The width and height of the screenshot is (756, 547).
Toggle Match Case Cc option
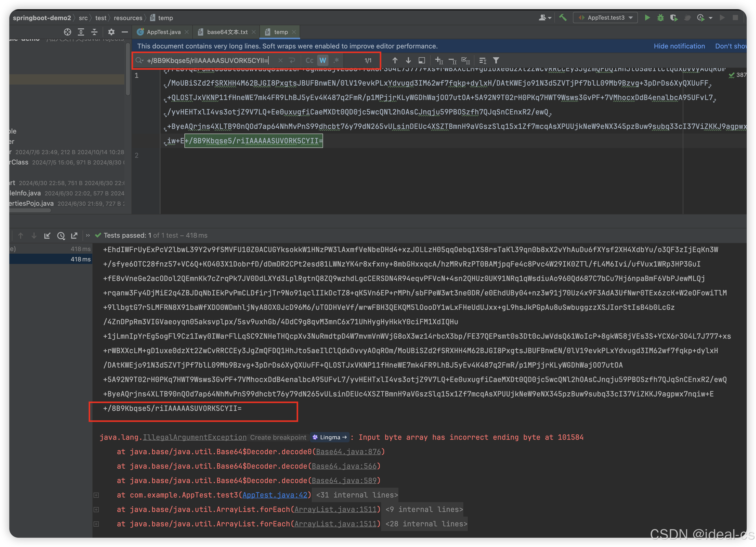pyautogui.click(x=309, y=60)
